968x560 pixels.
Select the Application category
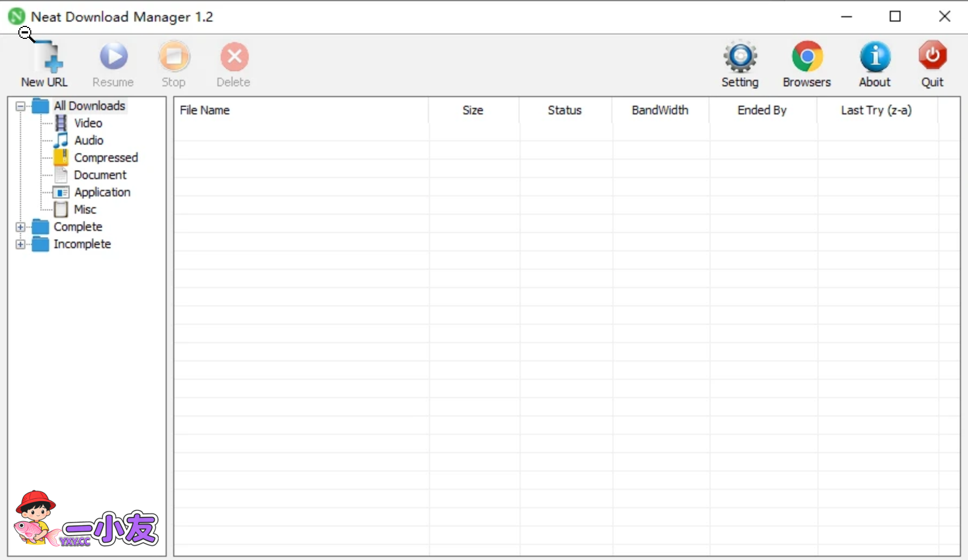click(102, 193)
